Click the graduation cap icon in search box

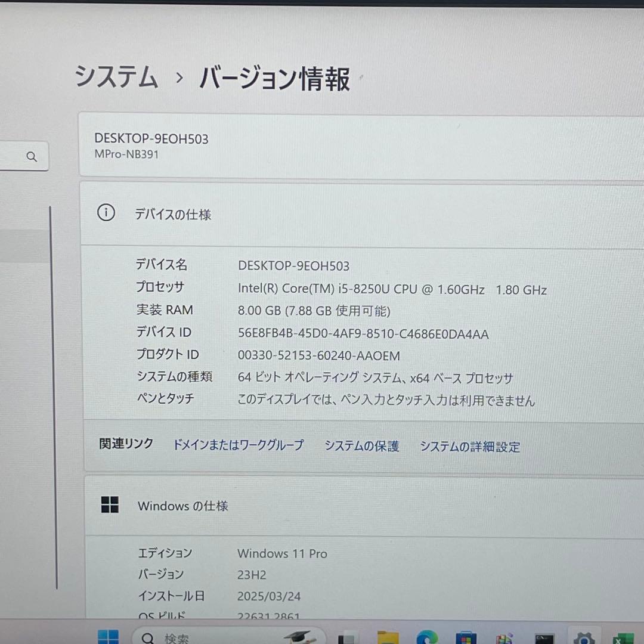coord(299,637)
